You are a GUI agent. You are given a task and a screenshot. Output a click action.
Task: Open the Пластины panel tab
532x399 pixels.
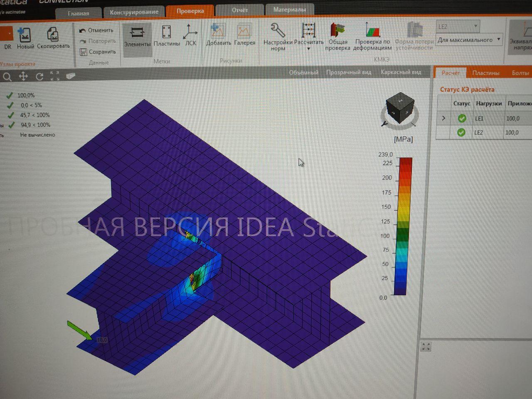tap(486, 73)
